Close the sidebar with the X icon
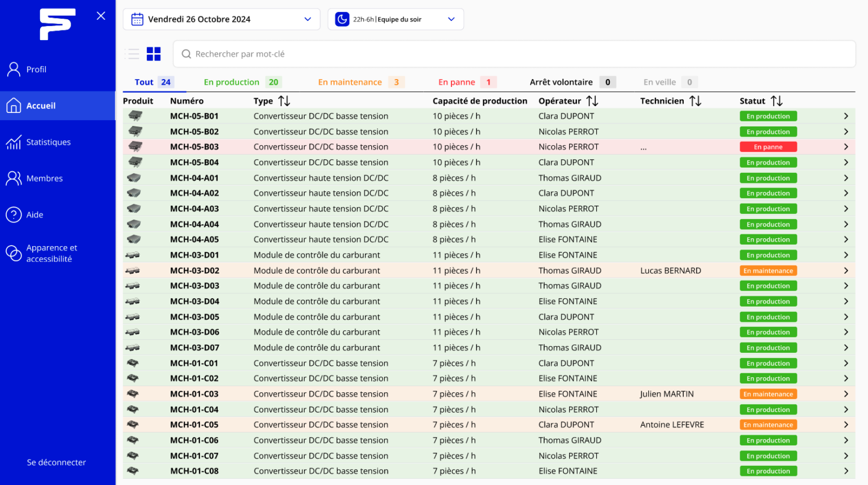 (101, 16)
